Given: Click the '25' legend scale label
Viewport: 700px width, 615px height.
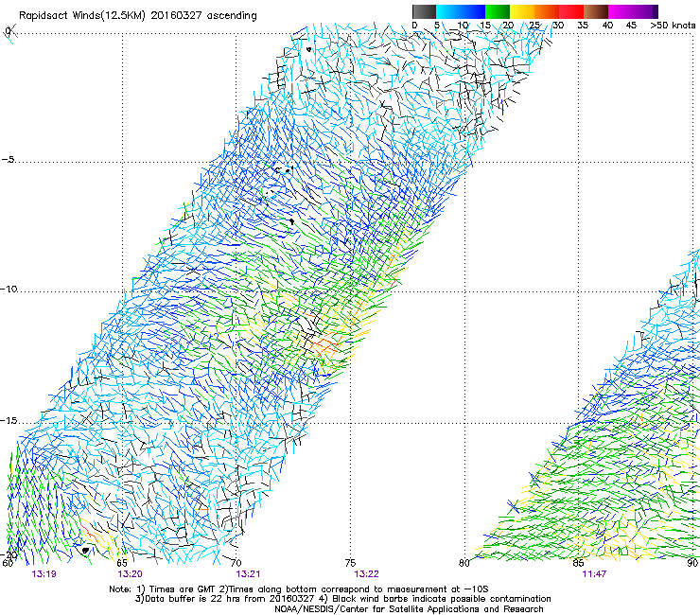Looking at the screenshot, I should pos(534,26).
